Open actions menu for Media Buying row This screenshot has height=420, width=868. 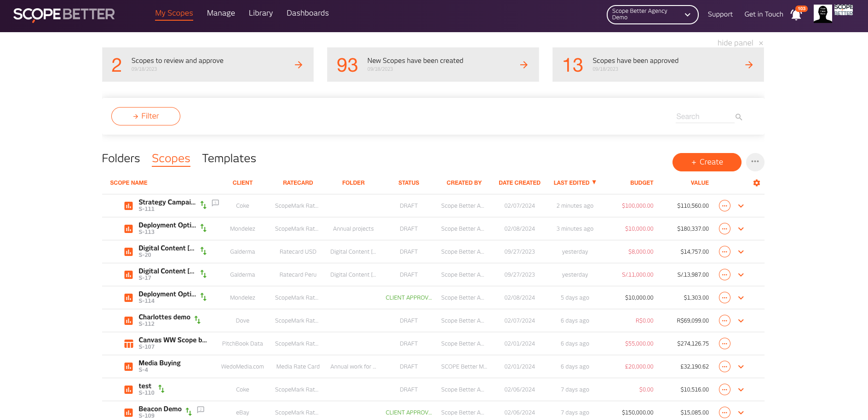point(724,367)
